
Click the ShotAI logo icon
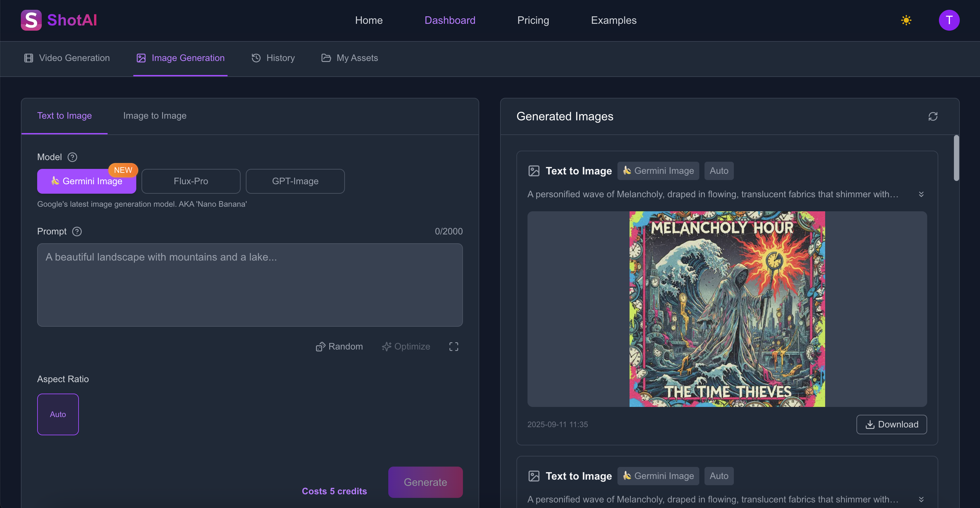[x=31, y=20]
